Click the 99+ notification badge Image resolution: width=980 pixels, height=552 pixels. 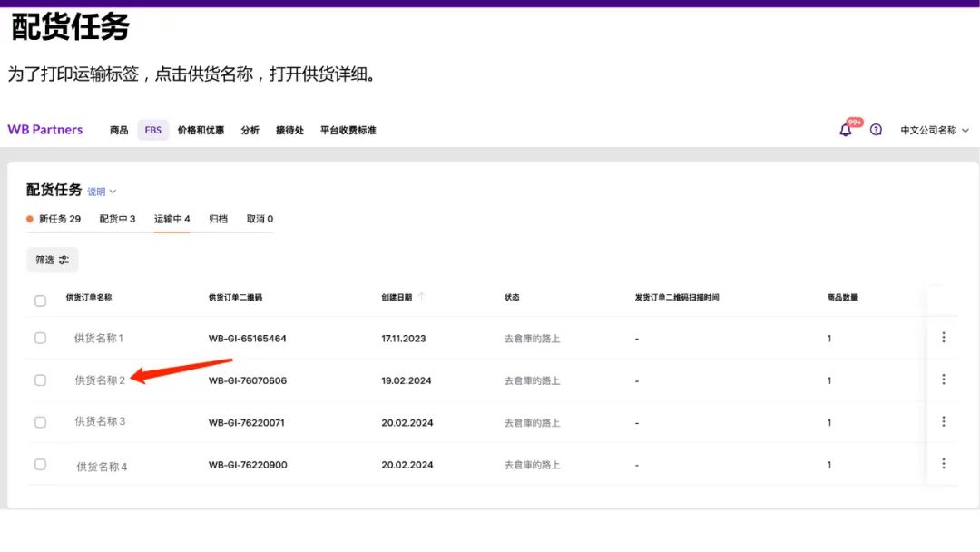pos(853,121)
